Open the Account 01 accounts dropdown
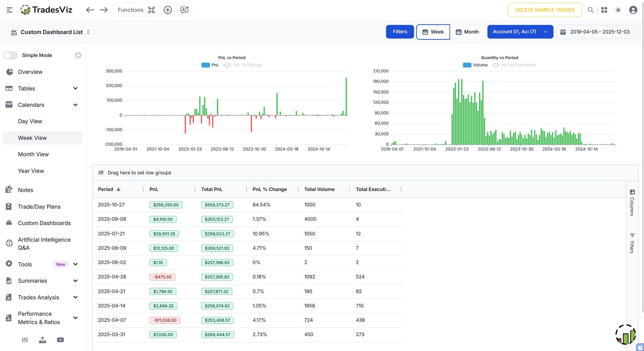 [520, 32]
